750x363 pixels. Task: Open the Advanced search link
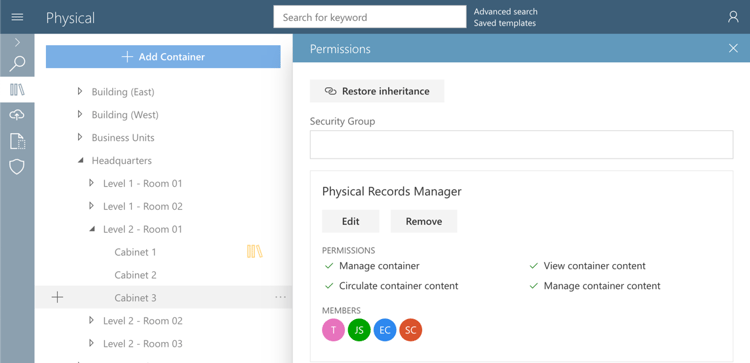coord(506,11)
